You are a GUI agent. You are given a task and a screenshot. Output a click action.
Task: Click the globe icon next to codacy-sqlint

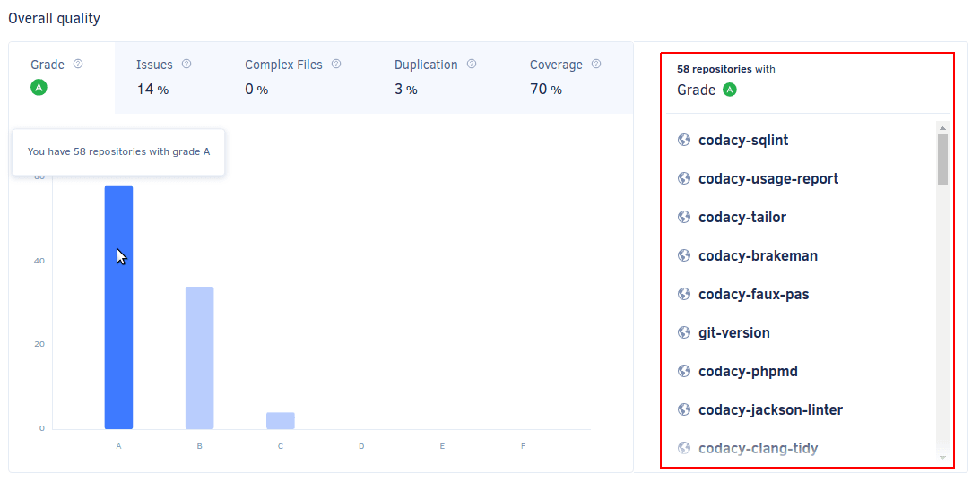click(x=685, y=141)
